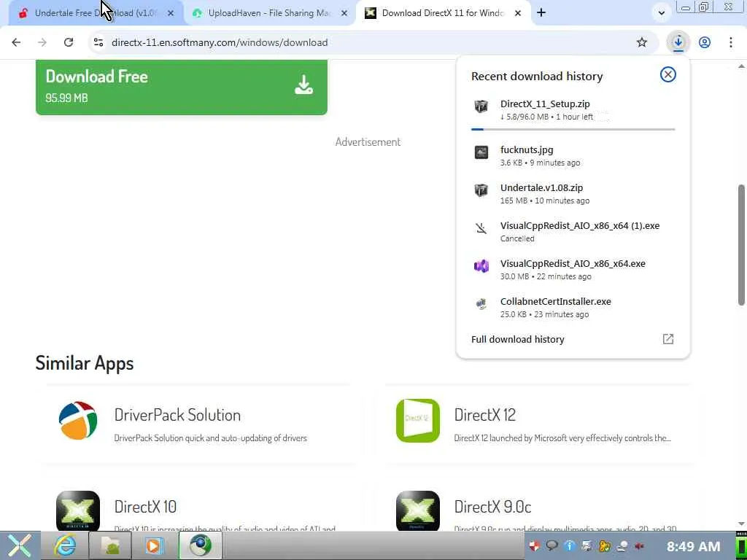The image size is (747, 560).
Task: Select the Download DirectX 11 tab
Action: point(443,13)
